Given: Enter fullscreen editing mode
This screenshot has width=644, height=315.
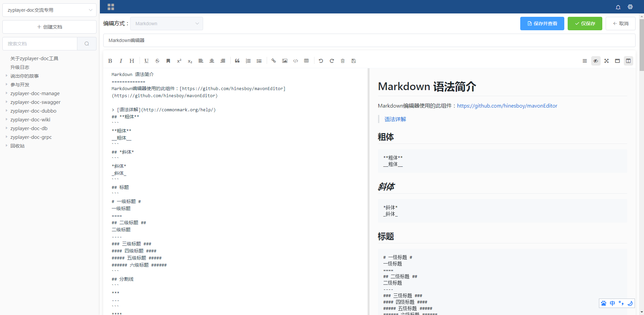Looking at the screenshot, I should (x=606, y=61).
